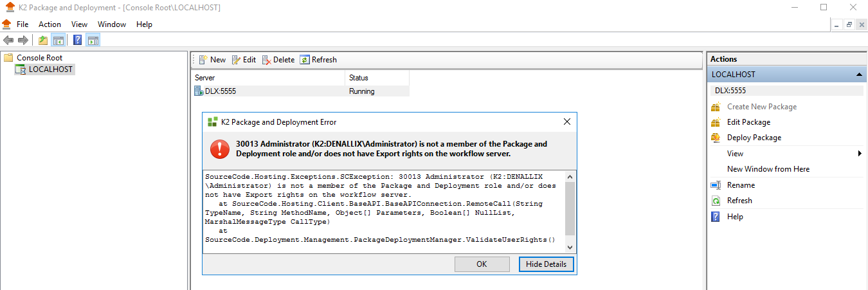Click Refresh in Actions pane
This screenshot has width=868, height=290.
pyautogui.click(x=739, y=201)
